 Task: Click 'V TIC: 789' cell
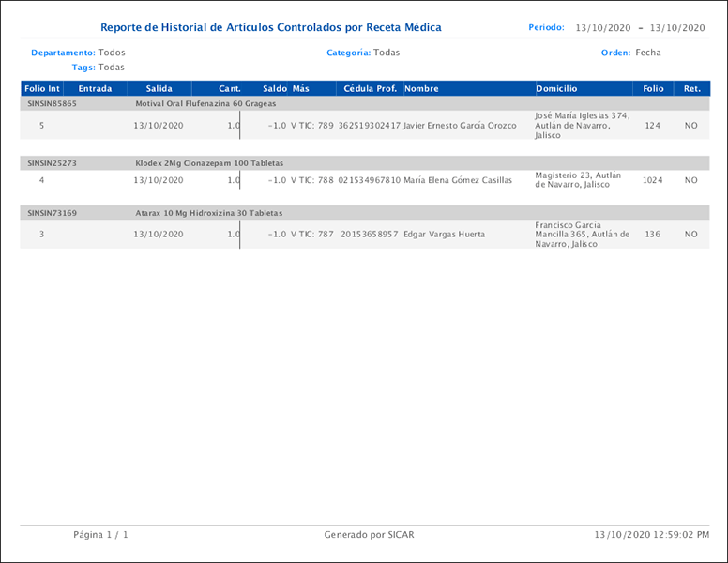(x=312, y=126)
